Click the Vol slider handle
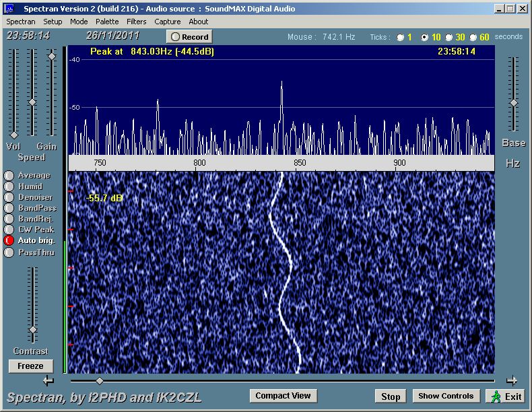 click(x=14, y=135)
